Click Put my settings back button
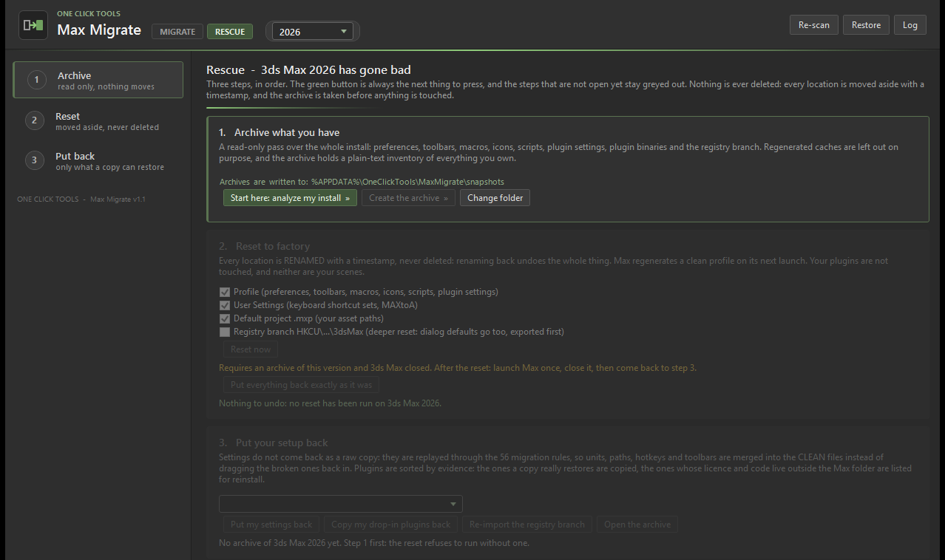Viewport: 945px width, 560px height. pyautogui.click(x=271, y=525)
